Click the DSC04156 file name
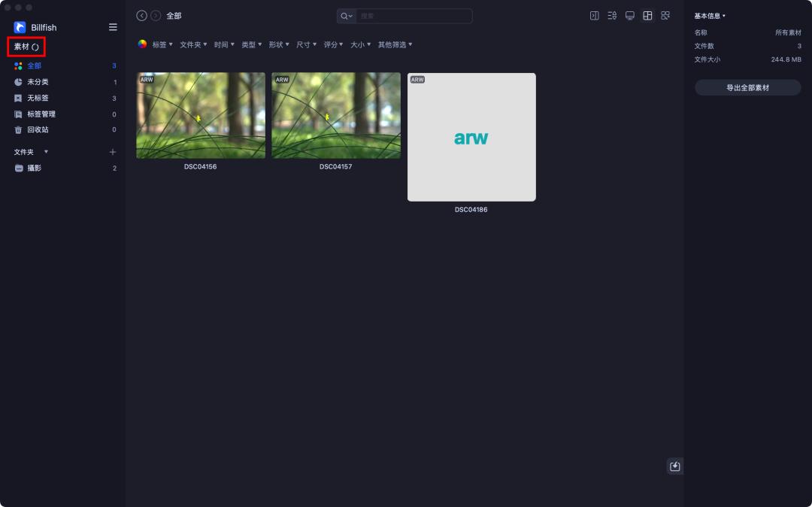 (201, 167)
